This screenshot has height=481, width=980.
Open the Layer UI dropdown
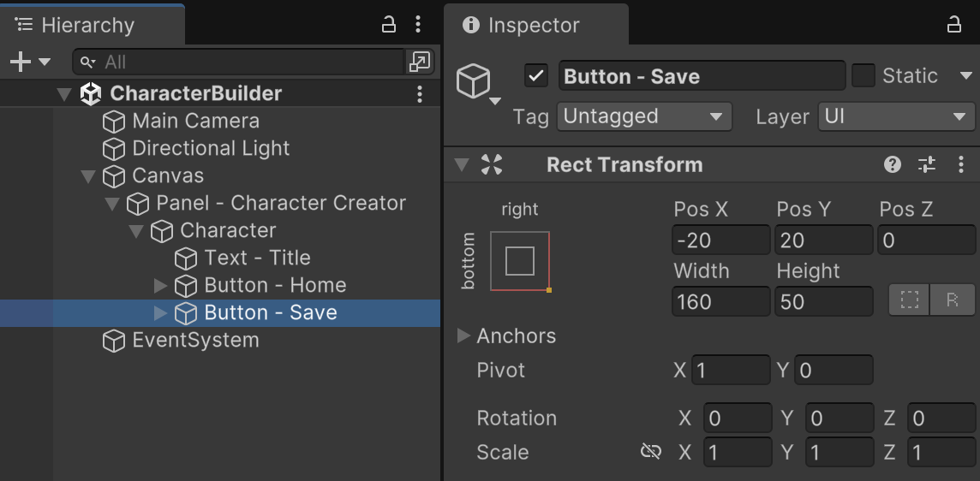pos(896,116)
